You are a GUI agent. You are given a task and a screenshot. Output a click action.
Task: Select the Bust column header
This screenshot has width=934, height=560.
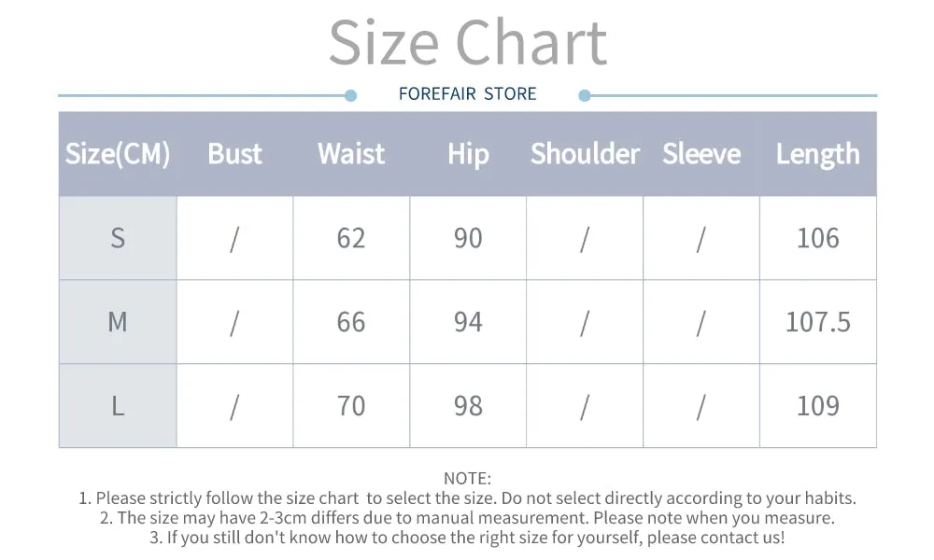(x=234, y=154)
